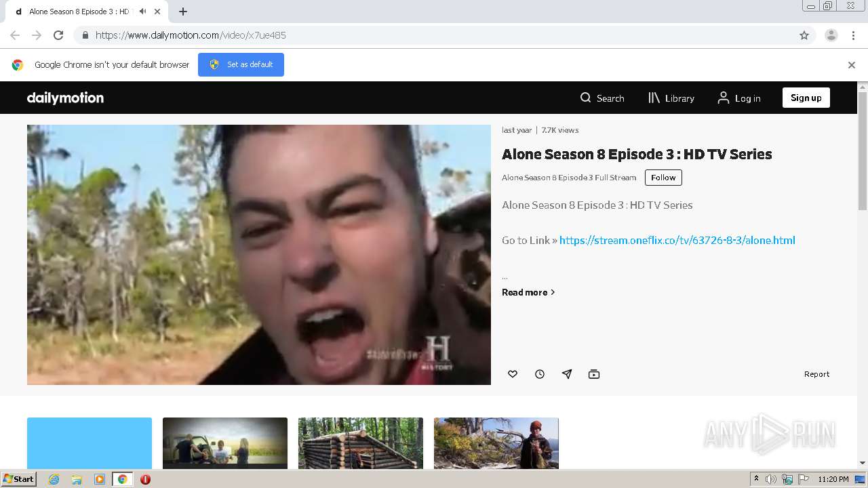Open thumbnail of people by truck
The image size is (868, 488).
pyautogui.click(x=225, y=443)
